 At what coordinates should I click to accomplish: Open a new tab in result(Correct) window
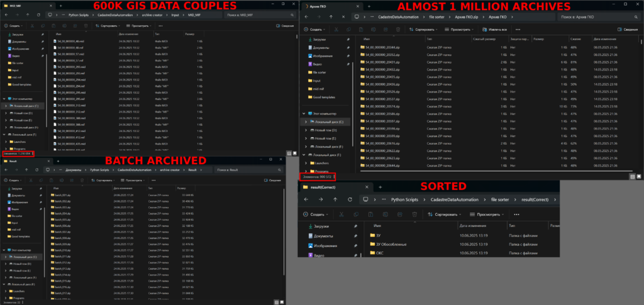pyautogui.click(x=380, y=187)
